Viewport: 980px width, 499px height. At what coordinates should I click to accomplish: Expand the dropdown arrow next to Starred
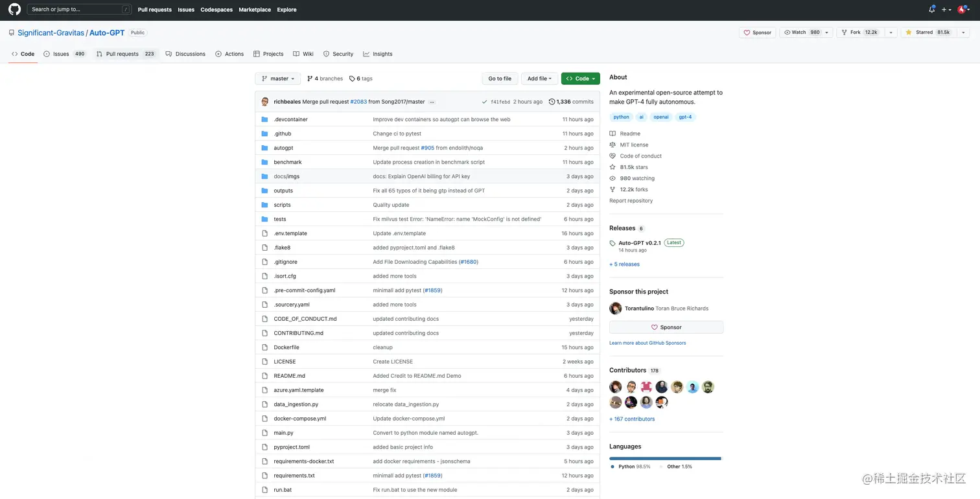click(962, 32)
